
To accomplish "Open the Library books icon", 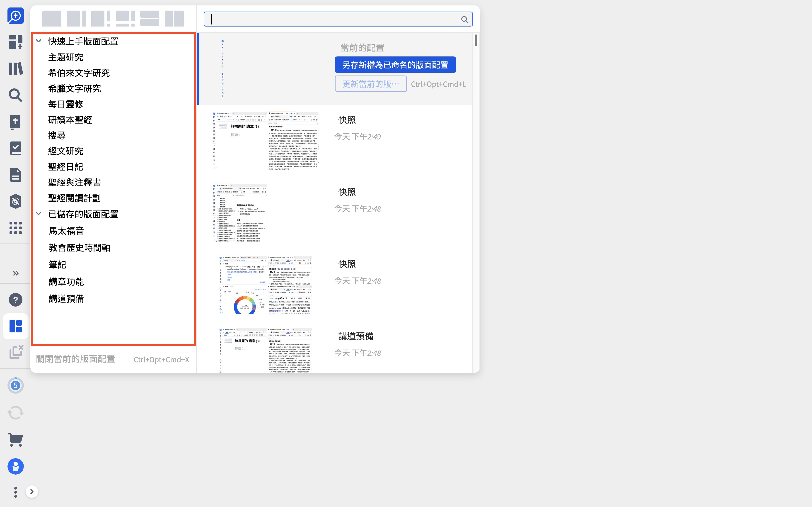I will click(x=15, y=69).
